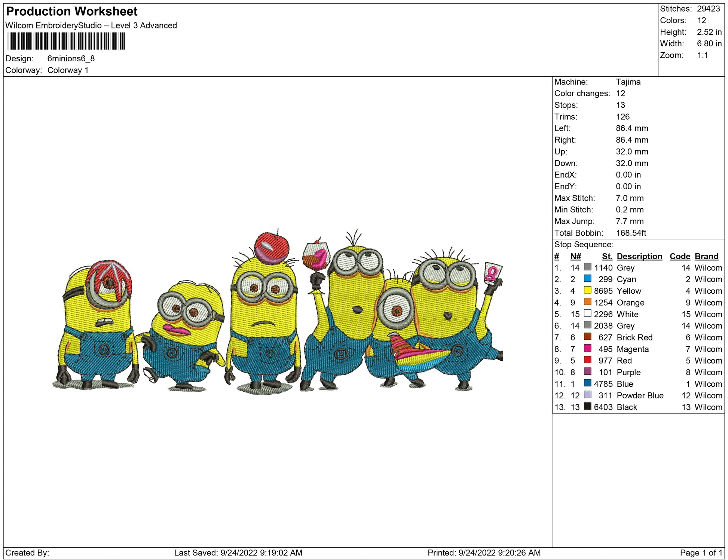728x560 pixels.
Task: Select the Orange color swatch
Action: [587, 302]
